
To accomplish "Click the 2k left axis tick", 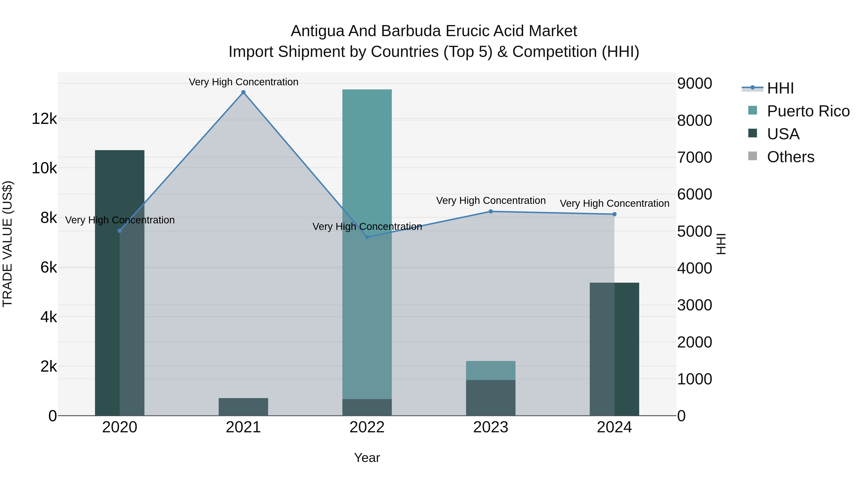I will 48,366.
